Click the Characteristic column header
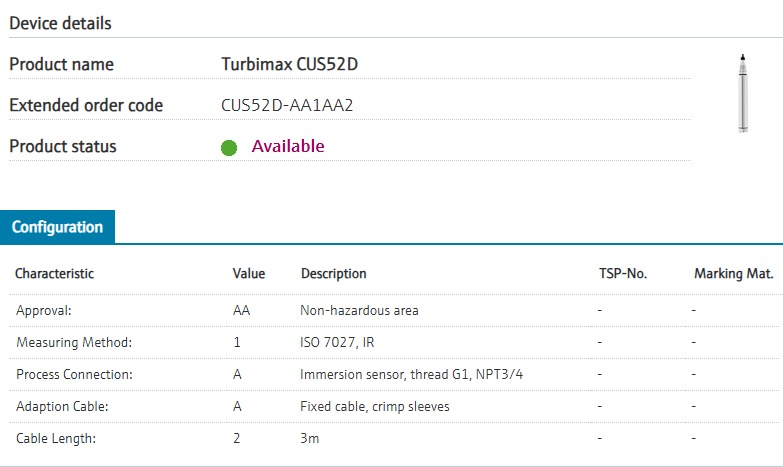 point(54,273)
